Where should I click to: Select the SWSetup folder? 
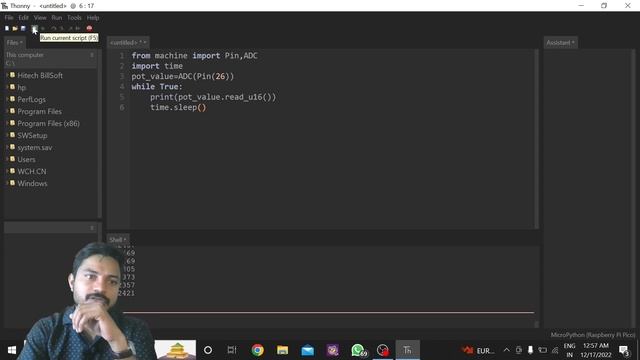(x=32, y=136)
